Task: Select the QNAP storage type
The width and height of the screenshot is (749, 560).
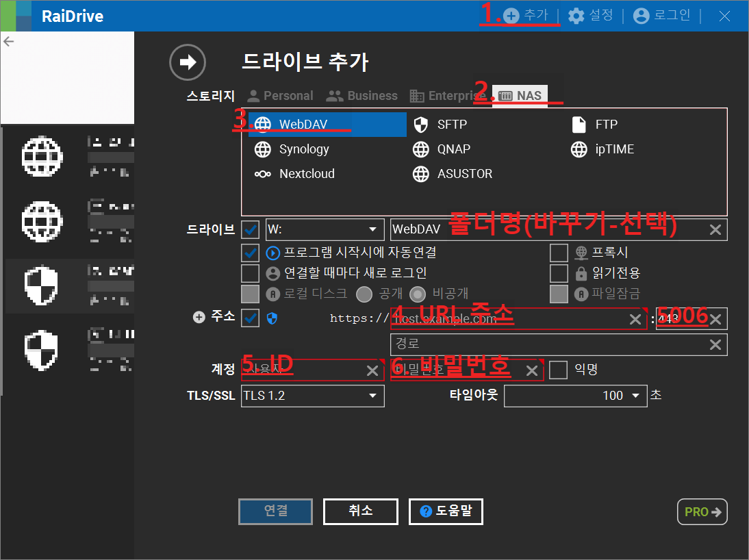Action: click(x=442, y=149)
